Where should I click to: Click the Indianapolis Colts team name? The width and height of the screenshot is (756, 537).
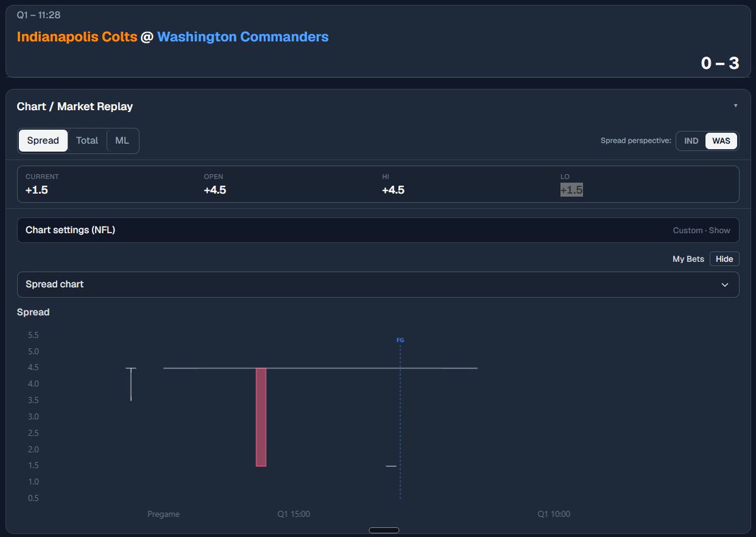pyautogui.click(x=77, y=37)
